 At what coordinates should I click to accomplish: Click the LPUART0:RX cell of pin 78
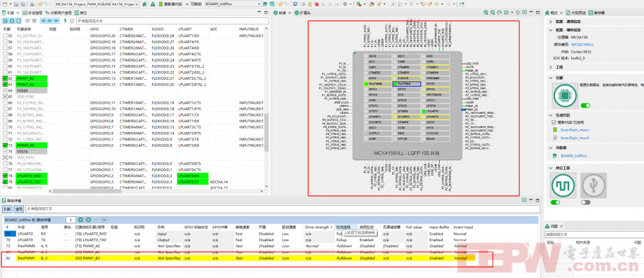(x=192, y=176)
